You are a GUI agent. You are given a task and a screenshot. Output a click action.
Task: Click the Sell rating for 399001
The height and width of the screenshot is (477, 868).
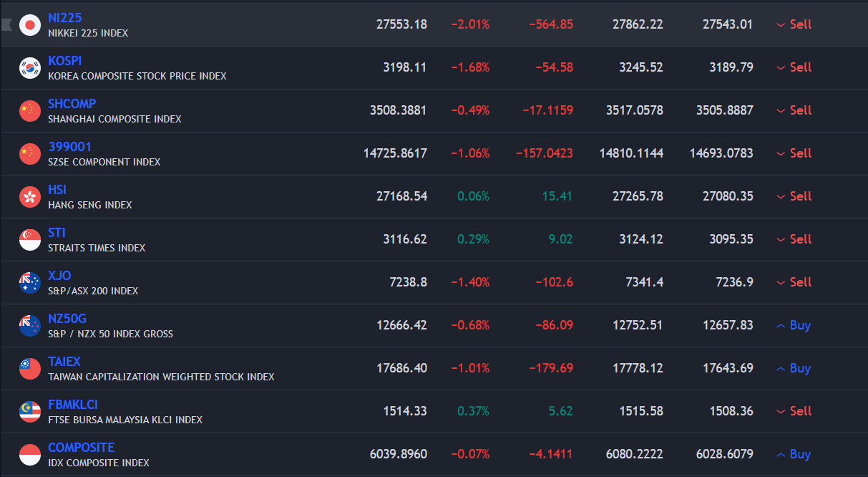tap(794, 153)
